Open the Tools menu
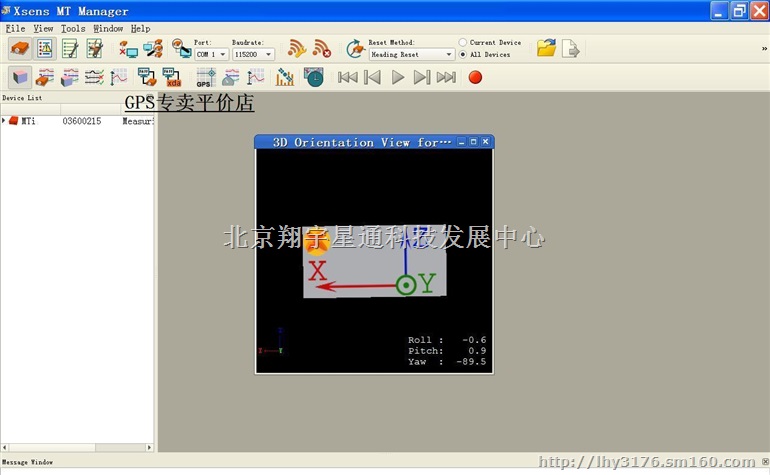This screenshot has height=475, width=770. [x=73, y=28]
